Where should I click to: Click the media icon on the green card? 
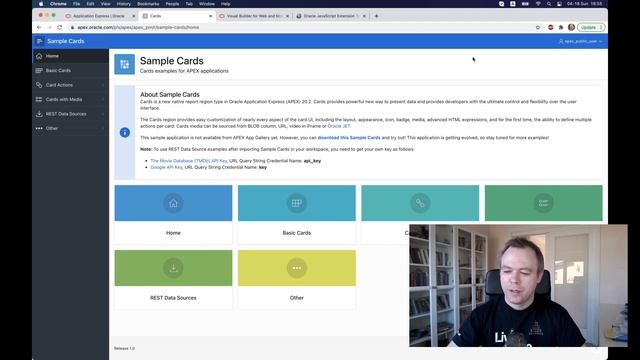click(543, 203)
